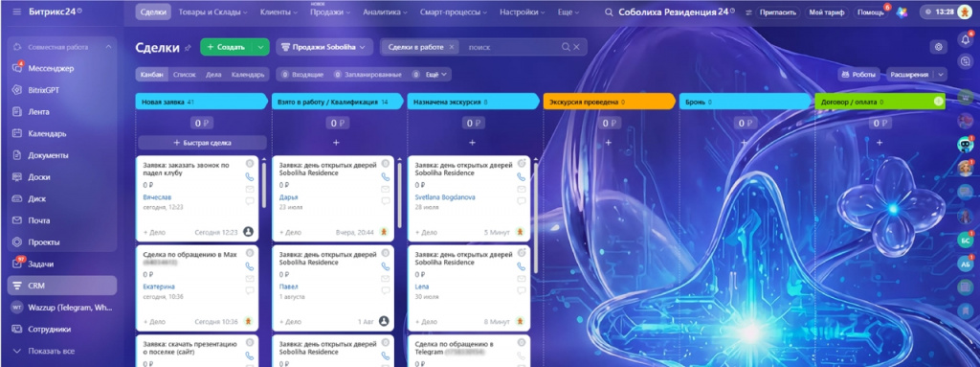Open the Еще menu in top navigation

tap(568, 11)
